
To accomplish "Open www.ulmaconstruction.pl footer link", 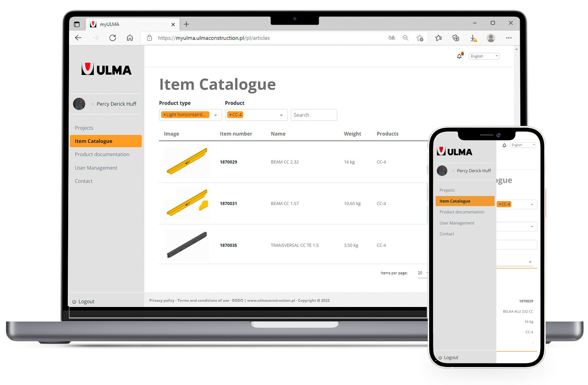I will coord(271,300).
